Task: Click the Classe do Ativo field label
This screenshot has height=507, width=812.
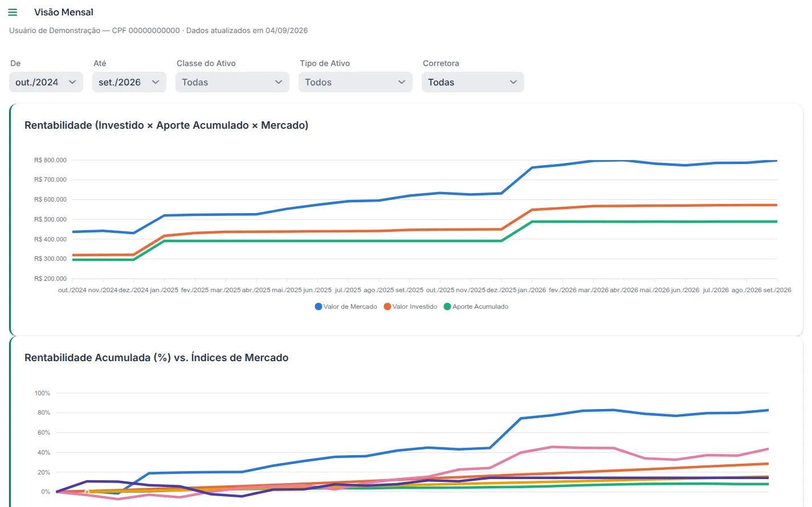Action: point(206,63)
